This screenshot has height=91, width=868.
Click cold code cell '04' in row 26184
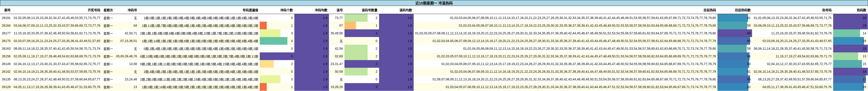(135, 26)
